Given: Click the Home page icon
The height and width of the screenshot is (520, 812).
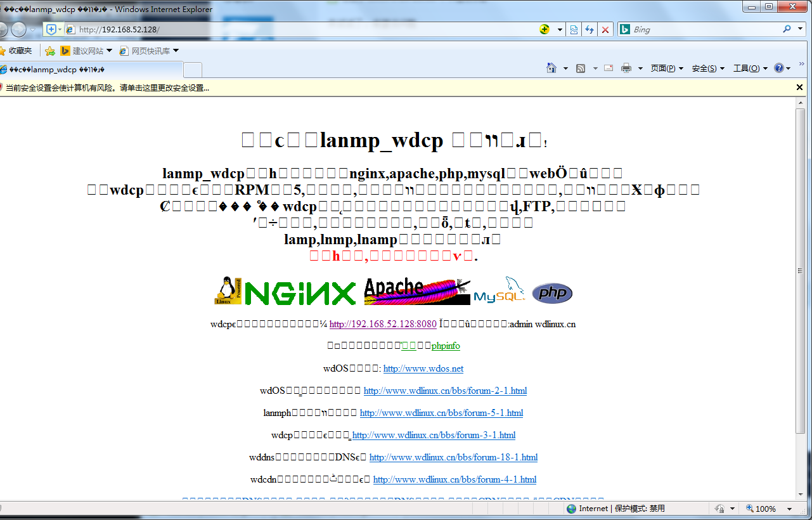Looking at the screenshot, I should tap(551, 68).
